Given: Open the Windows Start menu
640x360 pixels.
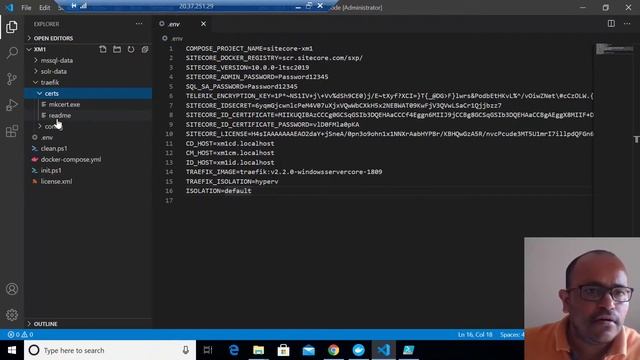Looking at the screenshot, I should pos(12,350).
